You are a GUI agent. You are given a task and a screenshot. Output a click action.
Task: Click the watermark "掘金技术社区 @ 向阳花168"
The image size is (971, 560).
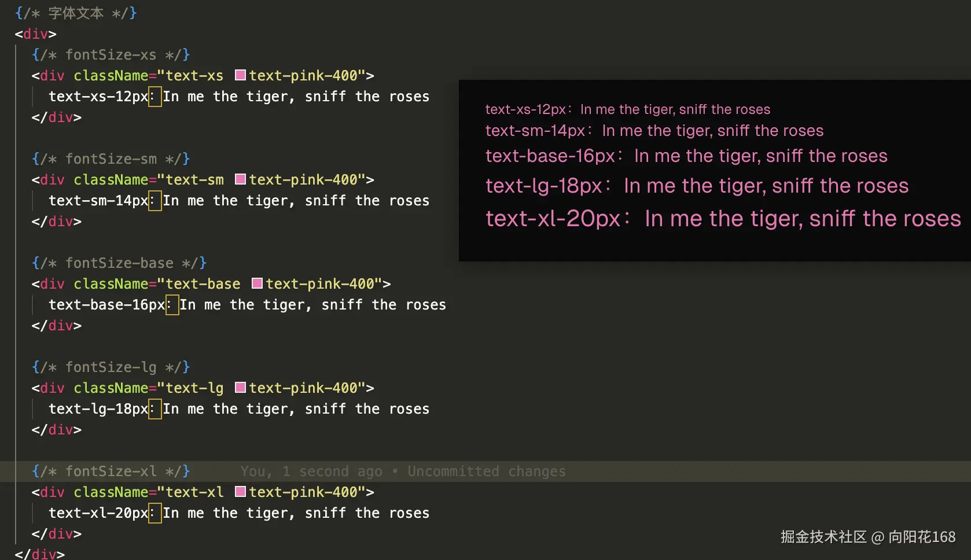[x=867, y=537]
